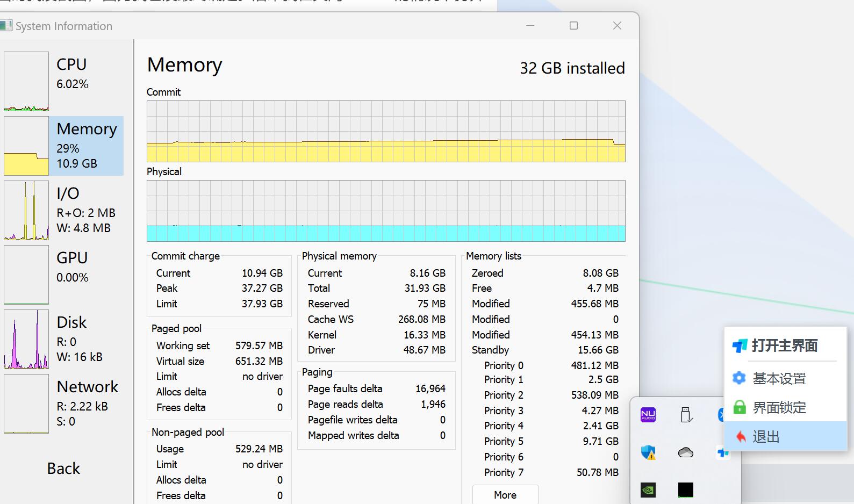854x504 pixels.
Task: Click Zeroed value 8.08 GB
Action: pyautogui.click(x=600, y=273)
